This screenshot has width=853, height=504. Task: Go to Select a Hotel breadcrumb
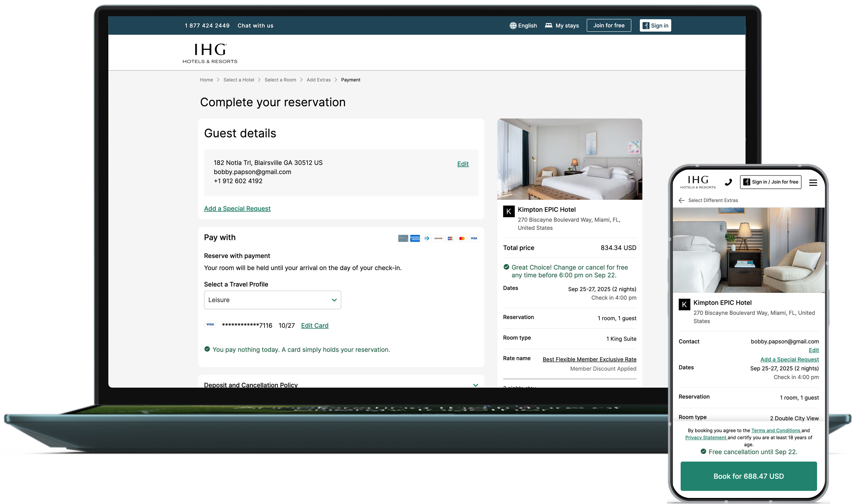pos(238,80)
